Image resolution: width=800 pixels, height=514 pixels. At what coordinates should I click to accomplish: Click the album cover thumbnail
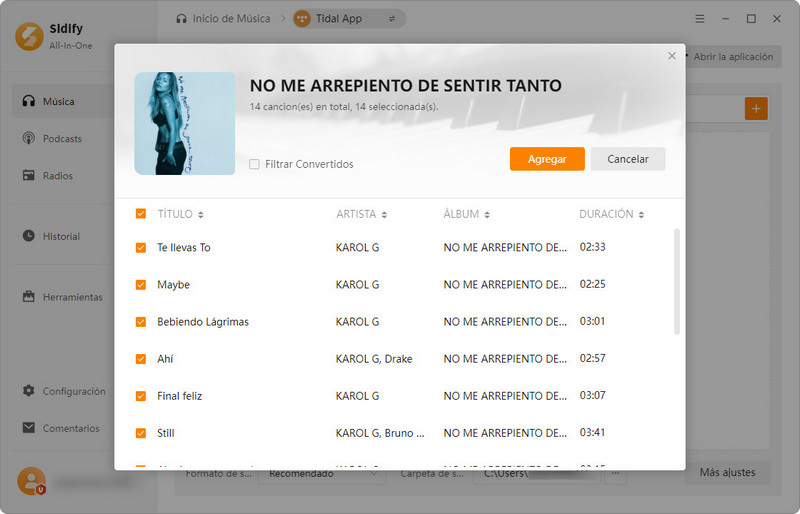[x=185, y=124]
